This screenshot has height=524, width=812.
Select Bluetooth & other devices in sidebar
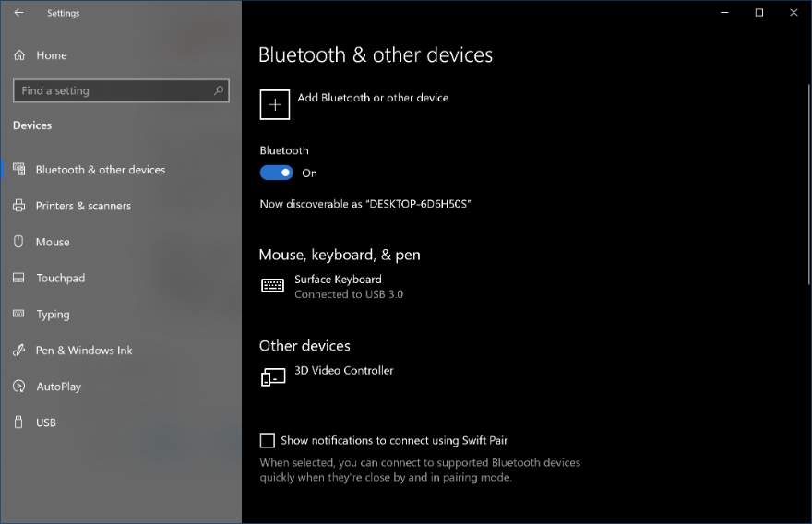101,170
